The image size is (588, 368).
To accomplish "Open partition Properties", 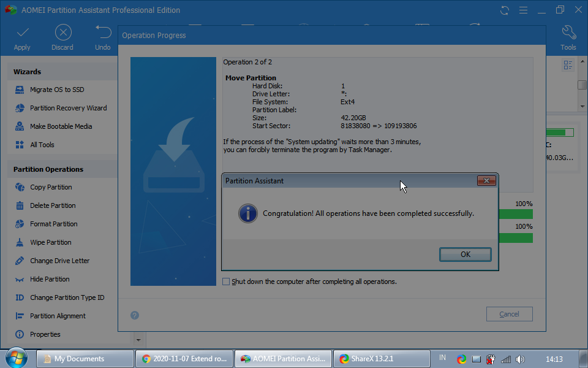I will click(x=45, y=335).
